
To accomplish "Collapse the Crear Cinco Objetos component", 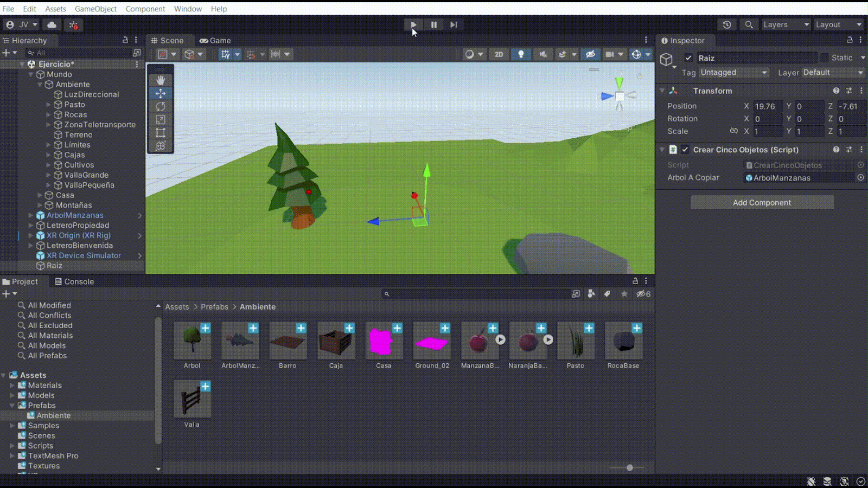I will [662, 150].
